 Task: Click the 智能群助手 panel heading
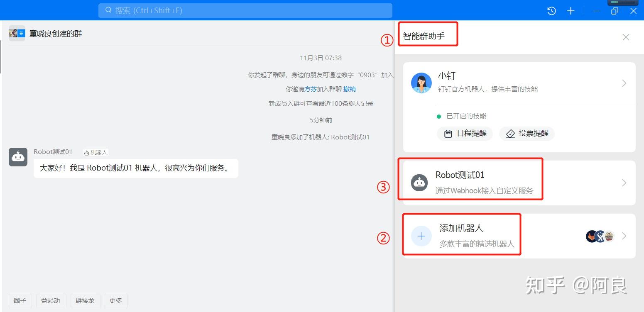click(x=424, y=36)
